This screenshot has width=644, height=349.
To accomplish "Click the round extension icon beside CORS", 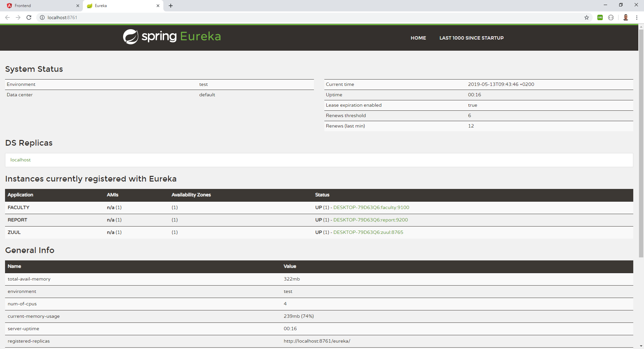I will tap(611, 17).
